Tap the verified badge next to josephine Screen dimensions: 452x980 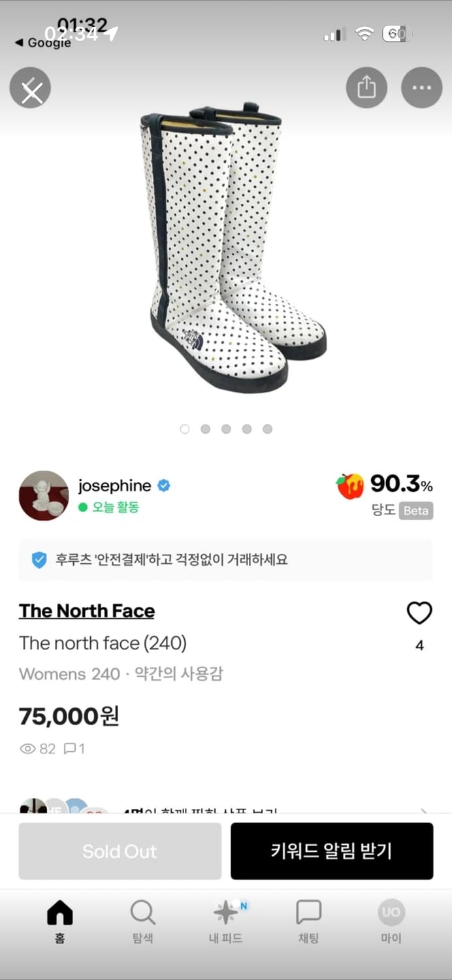coord(163,485)
